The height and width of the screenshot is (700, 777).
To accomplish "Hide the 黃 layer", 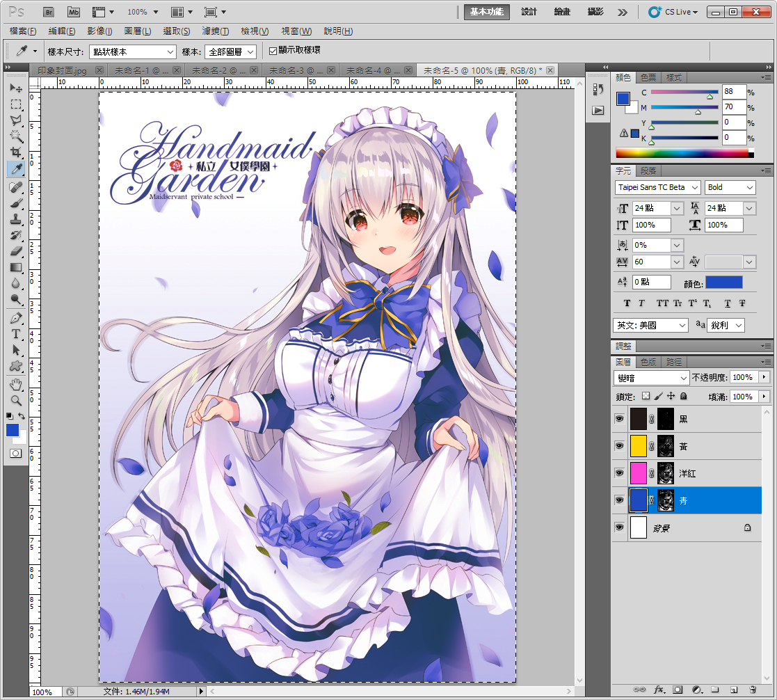I will coord(619,446).
